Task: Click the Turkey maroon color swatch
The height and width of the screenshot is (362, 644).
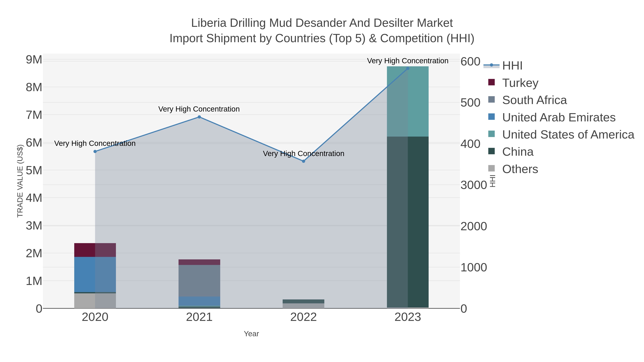Action: pyautogui.click(x=492, y=82)
